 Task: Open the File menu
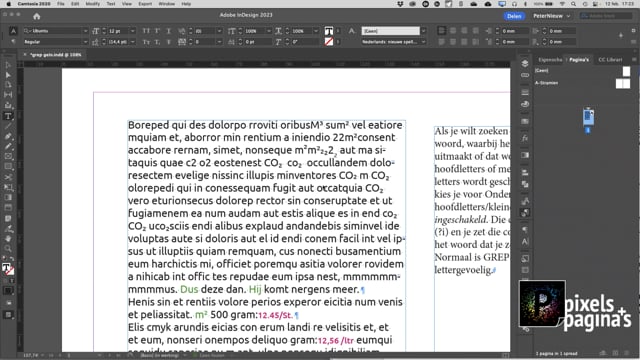point(61,4)
